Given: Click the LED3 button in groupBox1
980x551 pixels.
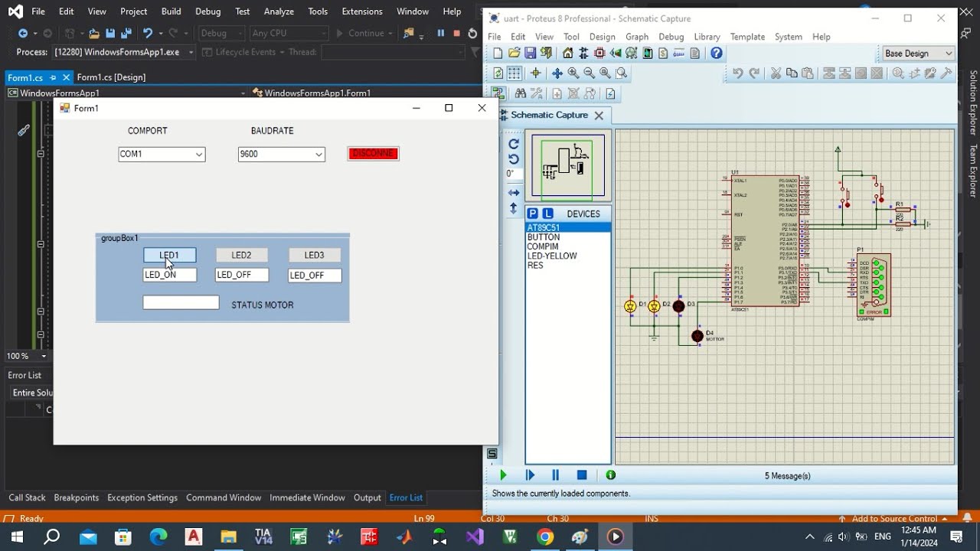Looking at the screenshot, I should tap(314, 256).
